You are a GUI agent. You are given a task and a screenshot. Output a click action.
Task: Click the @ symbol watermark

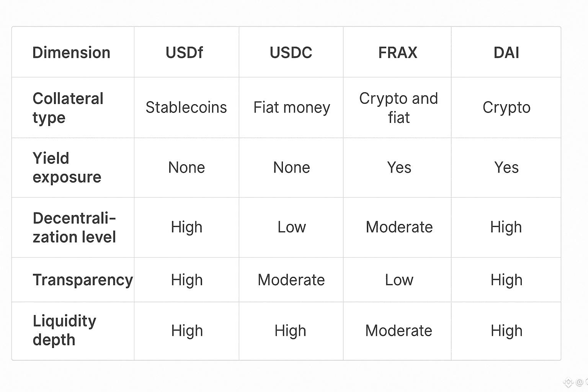click(579, 382)
